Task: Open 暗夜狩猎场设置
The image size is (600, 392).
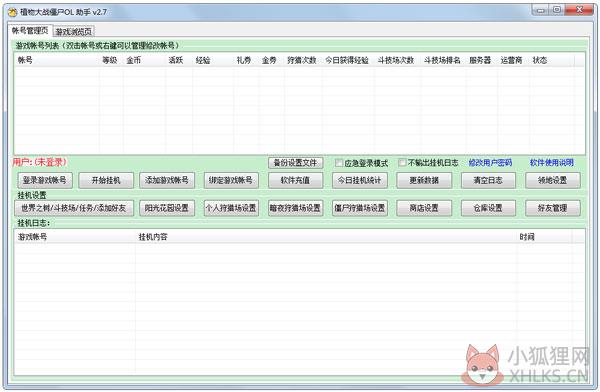Action: pyautogui.click(x=295, y=208)
